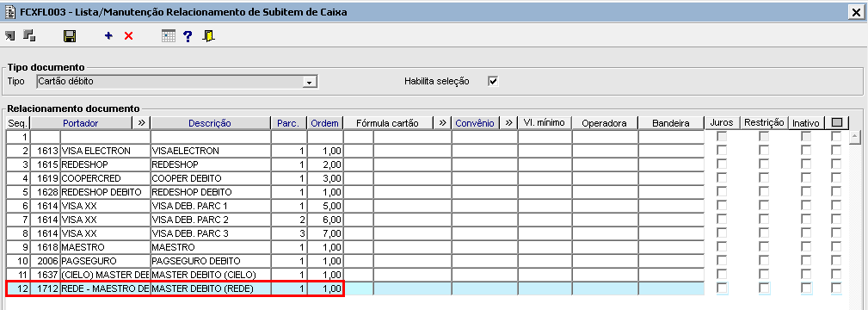Select the VISA DEB. PARC 3 cell
Viewport: 868px width, 310px height.
211,232
